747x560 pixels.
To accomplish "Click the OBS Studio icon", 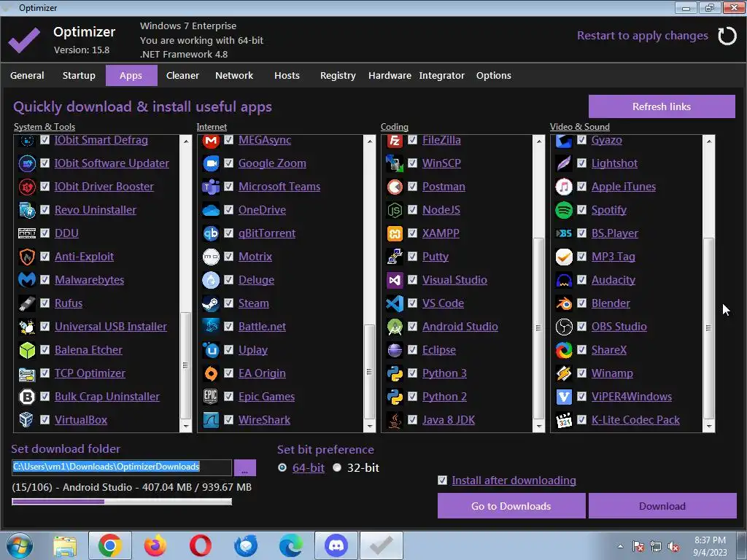I will pos(564,326).
